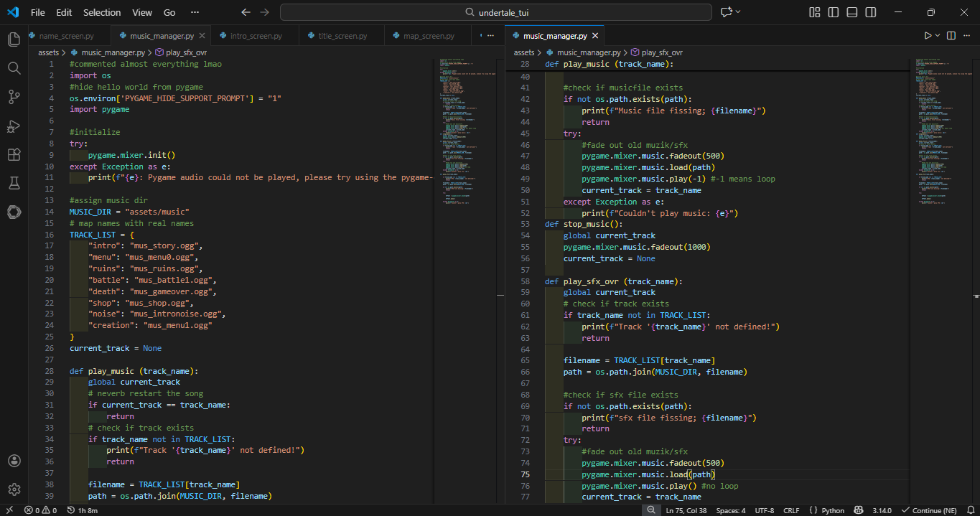This screenshot has width=980, height=516.
Task: Click the Split Editor Right icon
Action: click(x=951, y=36)
